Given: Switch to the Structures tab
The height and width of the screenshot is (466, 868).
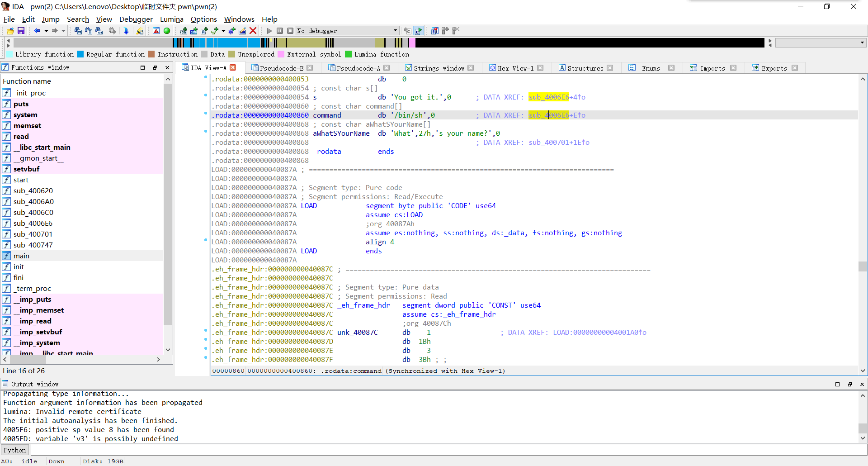Looking at the screenshot, I should (585, 68).
